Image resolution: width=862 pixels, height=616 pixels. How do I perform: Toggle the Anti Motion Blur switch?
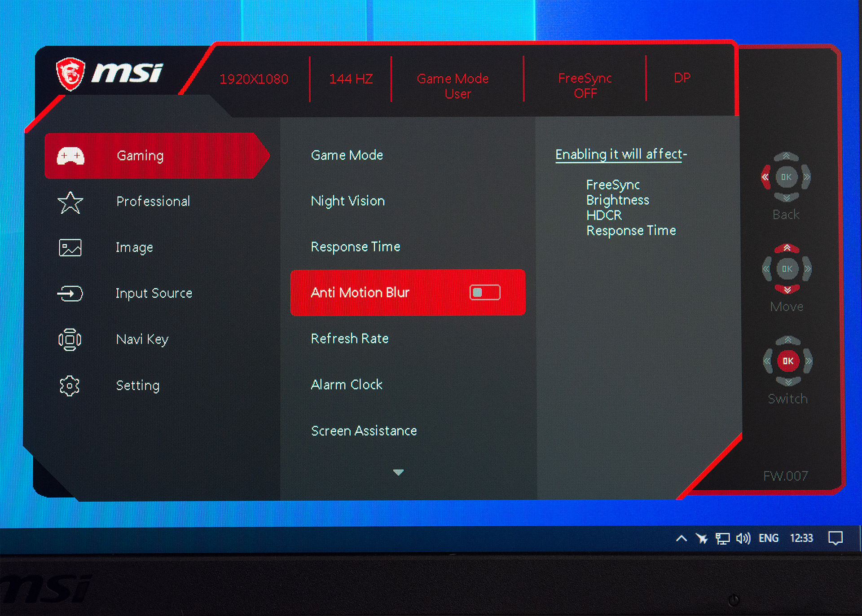[485, 293]
